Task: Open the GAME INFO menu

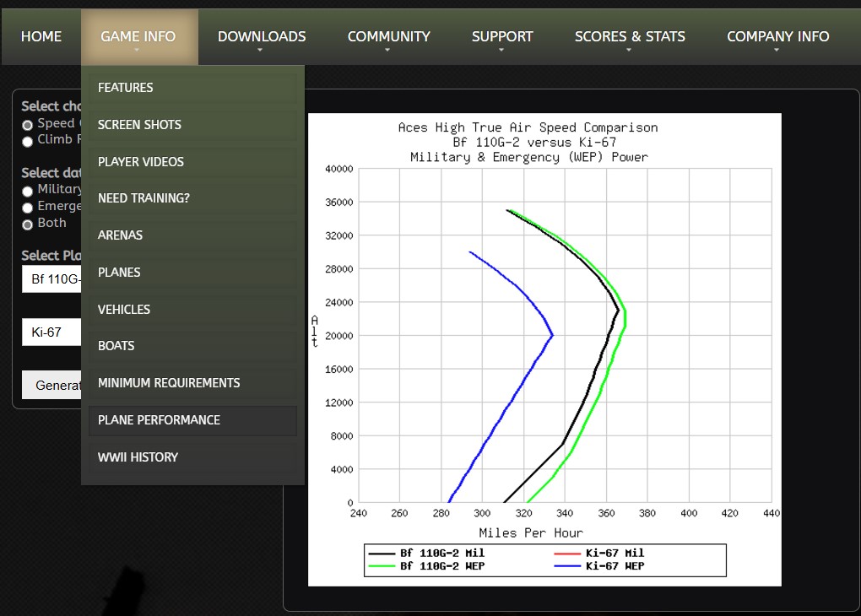Action: click(x=138, y=36)
